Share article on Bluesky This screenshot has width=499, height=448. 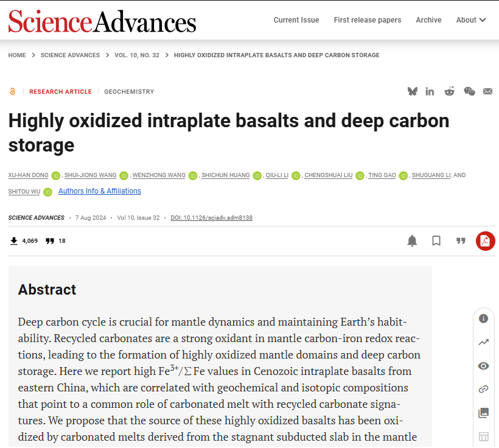pyautogui.click(x=413, y=91)
